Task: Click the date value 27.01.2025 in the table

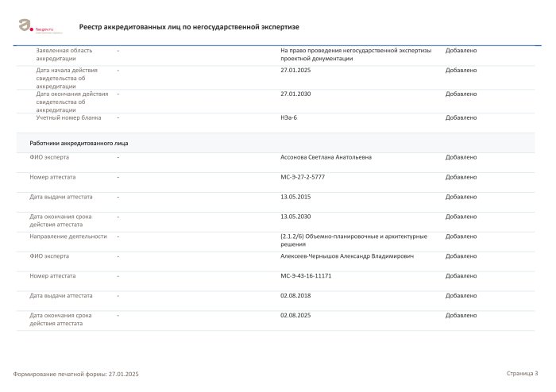Action: coord(295,70)
